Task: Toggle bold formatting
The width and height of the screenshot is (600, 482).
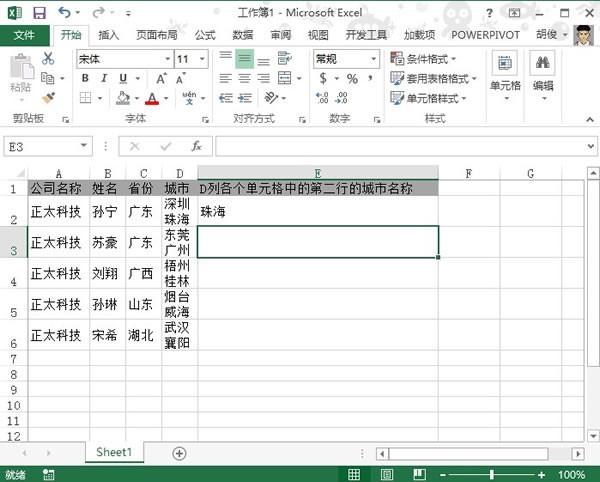Action: [x=85, y=78]
